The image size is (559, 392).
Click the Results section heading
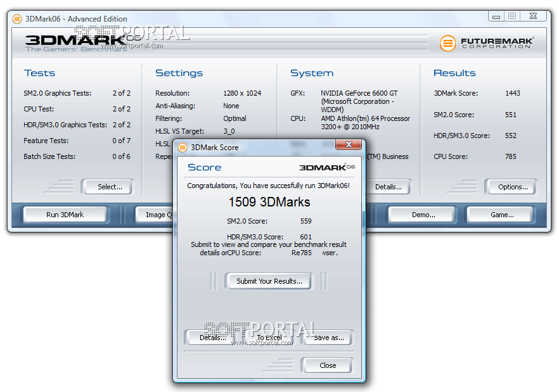(454, 73)
